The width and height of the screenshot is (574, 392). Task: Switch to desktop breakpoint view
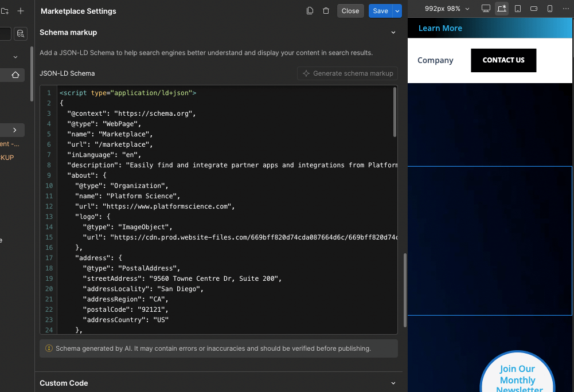coord(486,9)
